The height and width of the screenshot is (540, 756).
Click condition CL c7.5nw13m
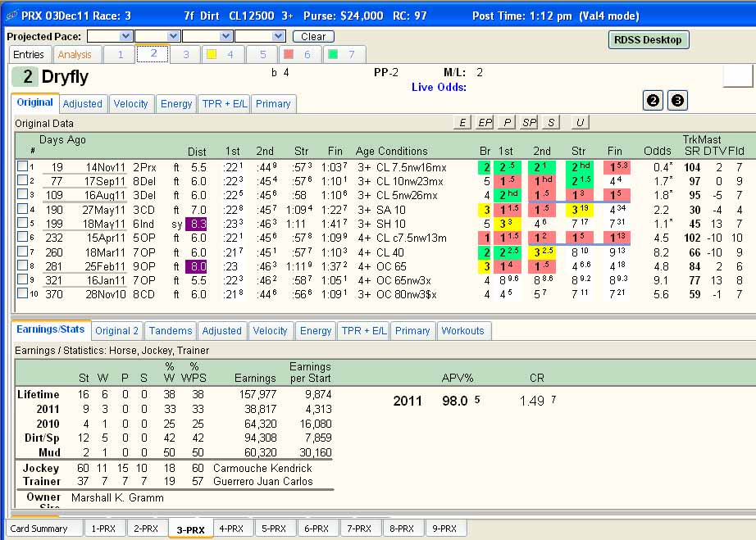coord(412,238)
